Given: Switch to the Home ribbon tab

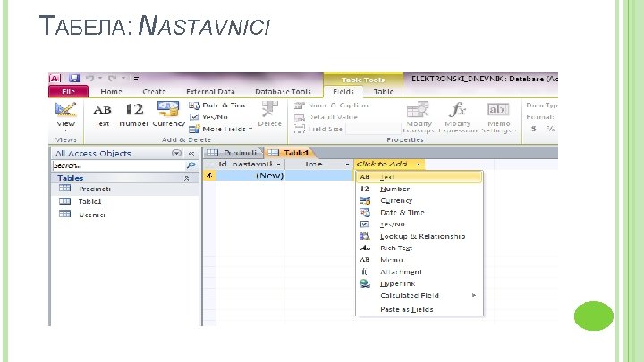Looking at the screenshot, I should click(111, 91).
